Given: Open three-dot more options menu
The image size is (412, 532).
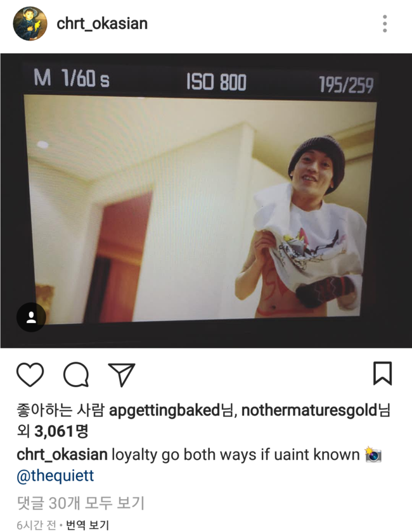Looking at the screenshot, I should click(x=385, y=23).
